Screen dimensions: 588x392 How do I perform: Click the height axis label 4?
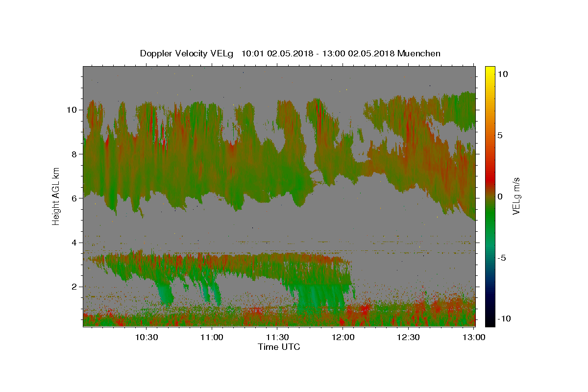coord(74,243)
